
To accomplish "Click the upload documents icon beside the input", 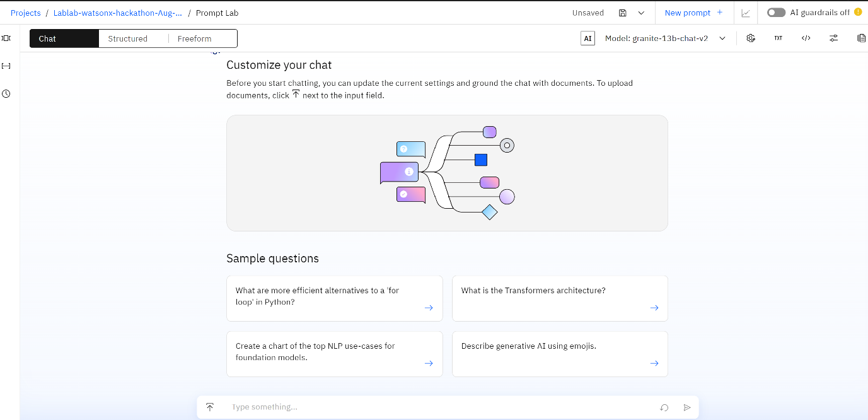I will coord(210,407).
